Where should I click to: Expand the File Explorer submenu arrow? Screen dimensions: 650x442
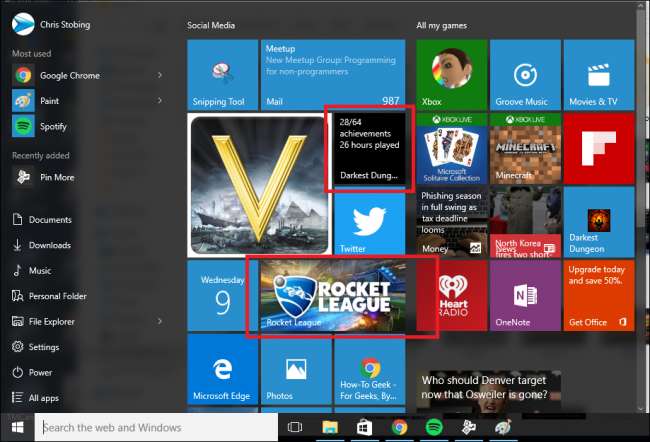[160, 321]
